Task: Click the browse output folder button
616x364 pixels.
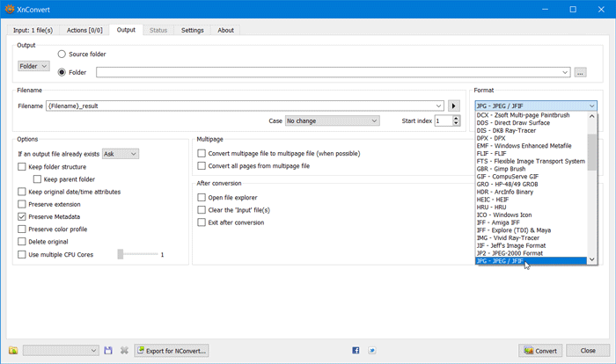Action: point(580,72)
